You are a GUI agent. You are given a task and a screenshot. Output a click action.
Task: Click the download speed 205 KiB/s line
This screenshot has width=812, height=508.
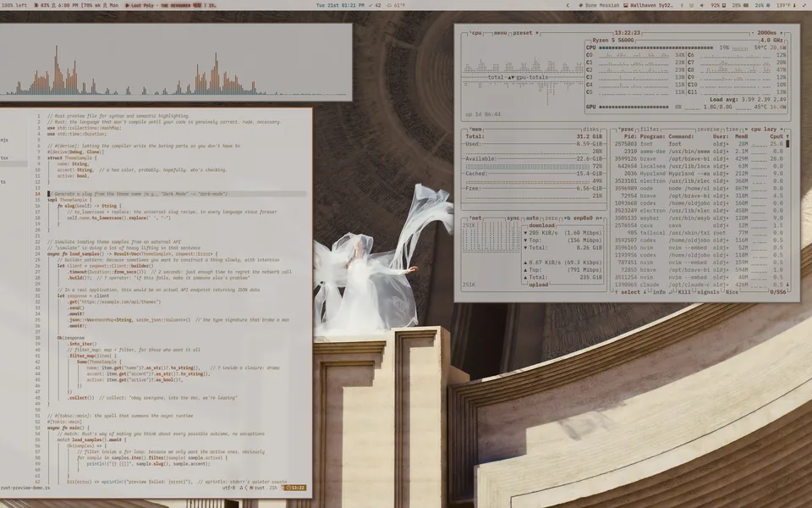pos(563,233)
